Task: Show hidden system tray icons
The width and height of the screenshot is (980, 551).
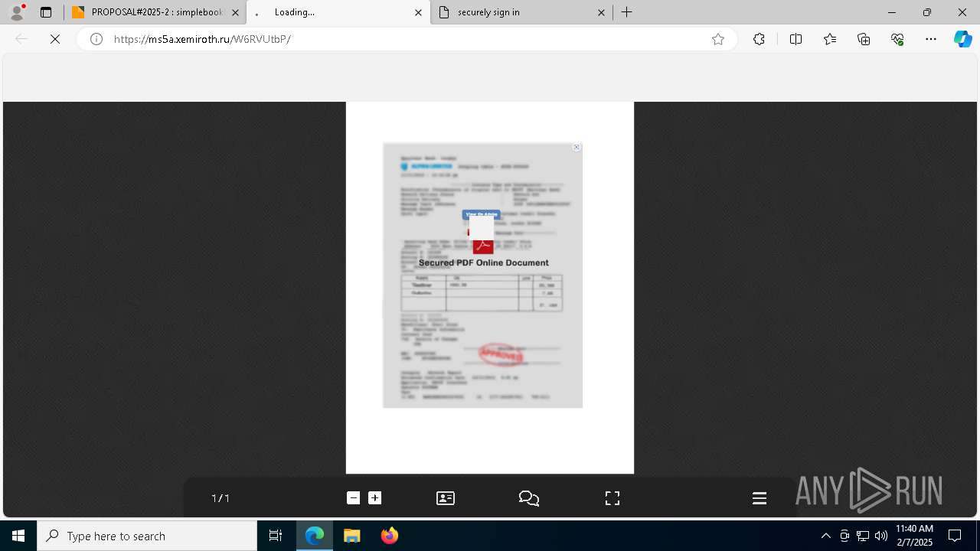Action: 825,536
